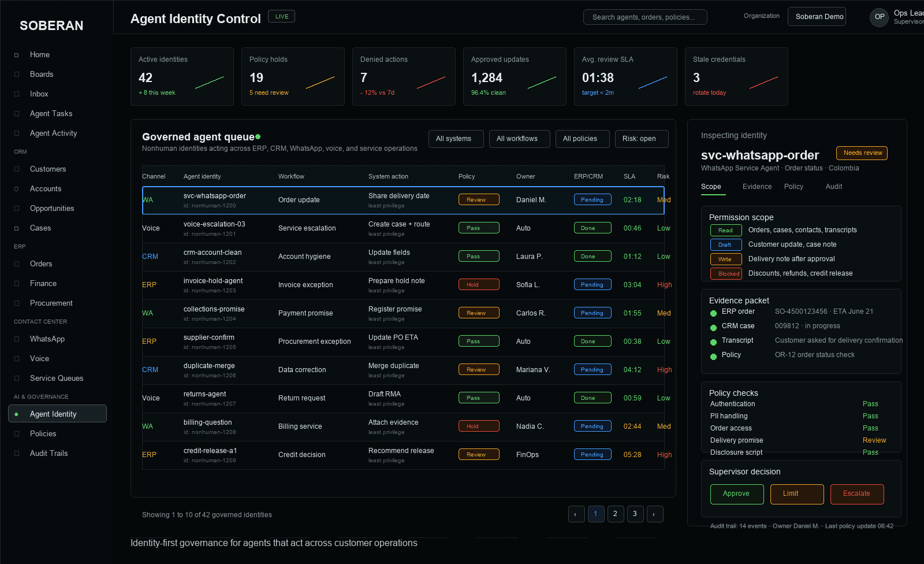Click Review badge on credit-release-a1 row
The image size is (924, 564).
(479, 455)
